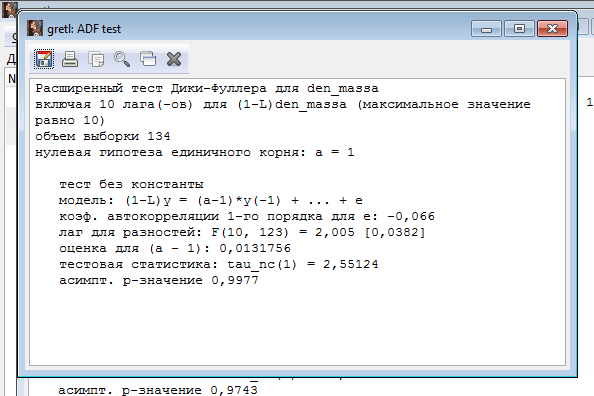Click p-value 0,9743 in background window

coord(234,390)
